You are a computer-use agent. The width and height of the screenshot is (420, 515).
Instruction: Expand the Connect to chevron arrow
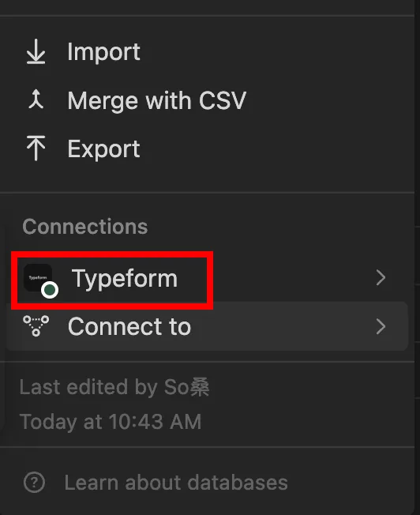coord(381,327)
